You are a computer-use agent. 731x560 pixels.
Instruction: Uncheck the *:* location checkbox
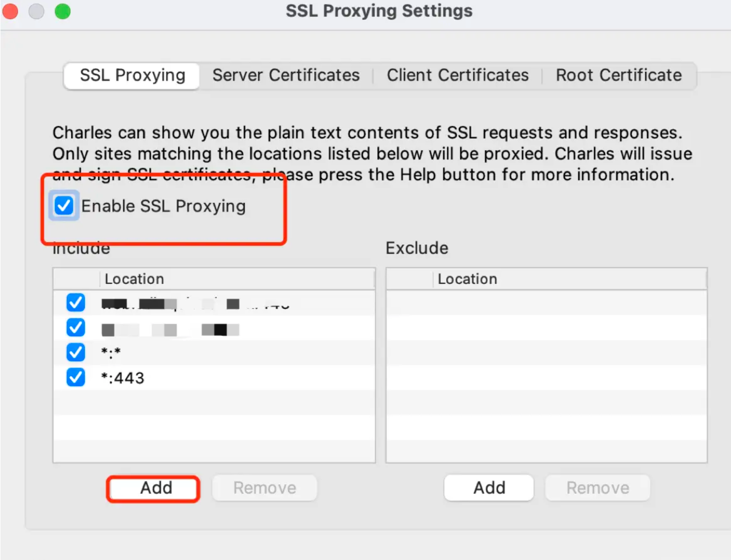click(76, 352)
